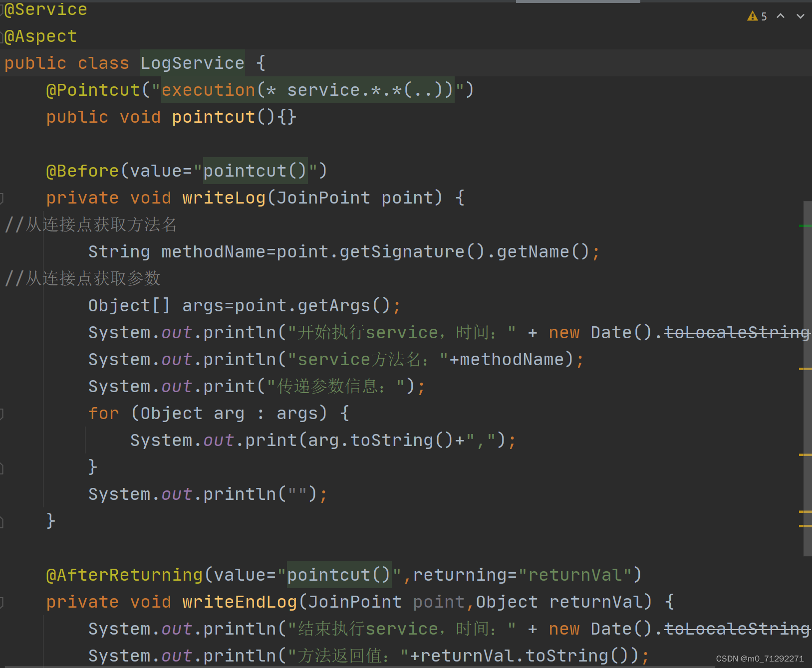This screenshot has width=812, height=668.
Task: Collapse the writeLog method fold marker
Action: pos(1,198)
